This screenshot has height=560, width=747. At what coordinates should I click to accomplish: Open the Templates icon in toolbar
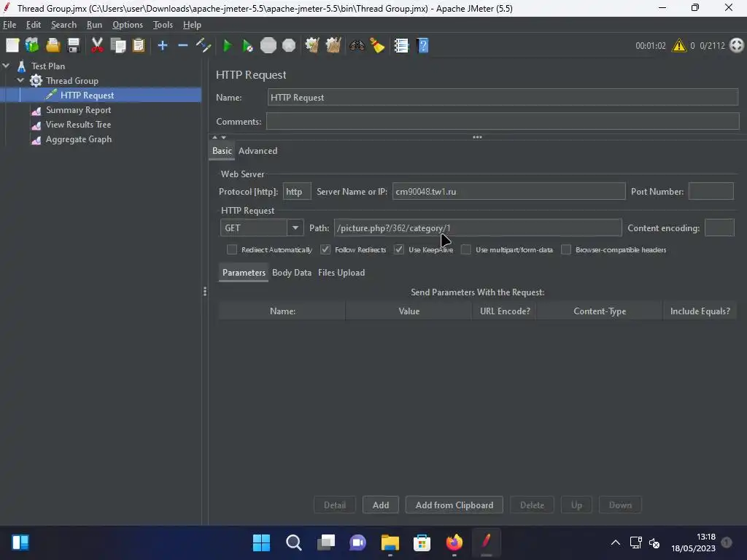[32, 46]
